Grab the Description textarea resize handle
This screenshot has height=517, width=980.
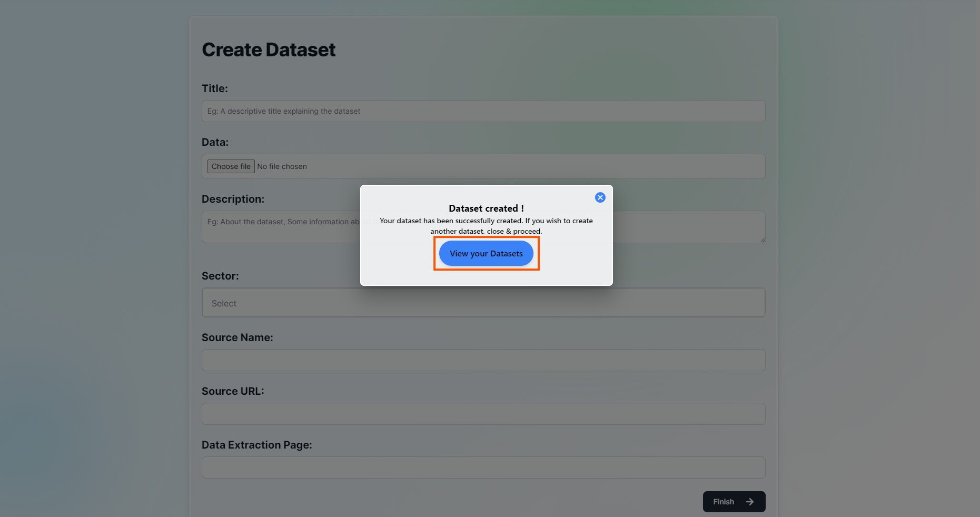click(x=761, y=240)
